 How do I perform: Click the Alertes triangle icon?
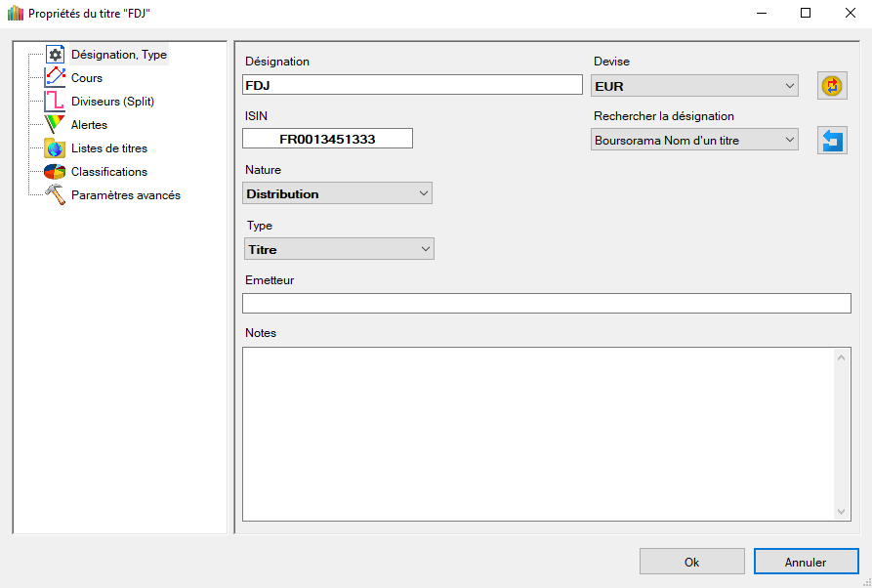(55, 125)
